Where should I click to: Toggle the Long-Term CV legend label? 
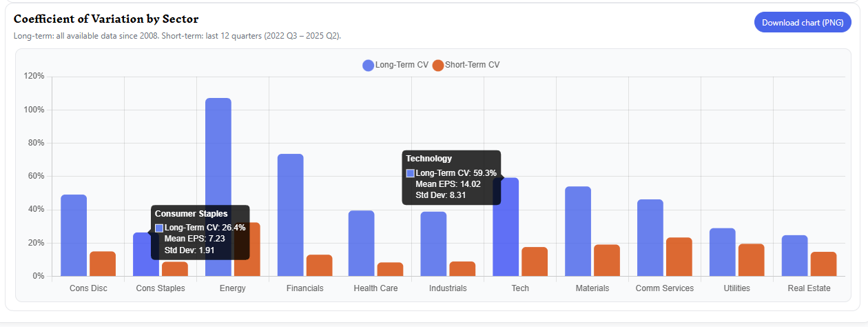[x=402, y=65]
